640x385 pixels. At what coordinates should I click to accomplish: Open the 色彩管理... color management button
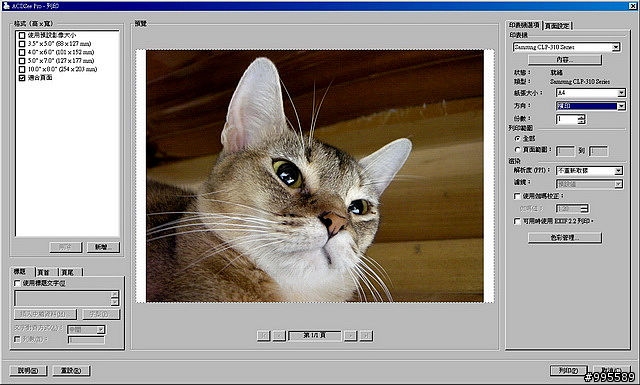[565, 238]
